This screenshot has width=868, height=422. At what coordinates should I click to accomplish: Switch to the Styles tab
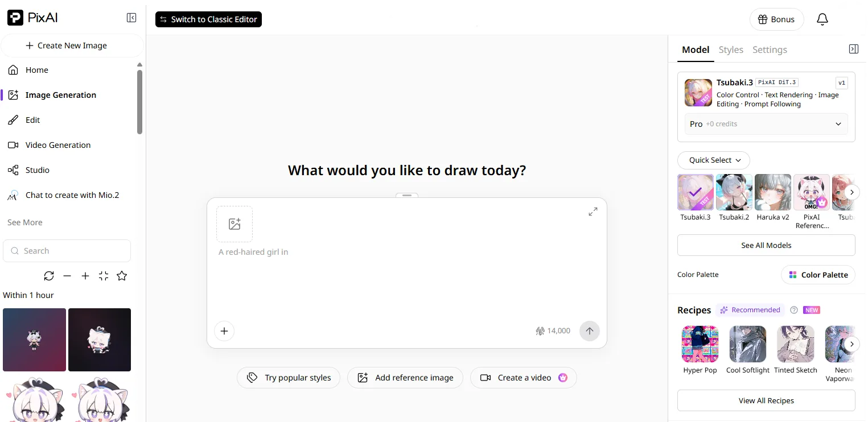pos(731,50)
